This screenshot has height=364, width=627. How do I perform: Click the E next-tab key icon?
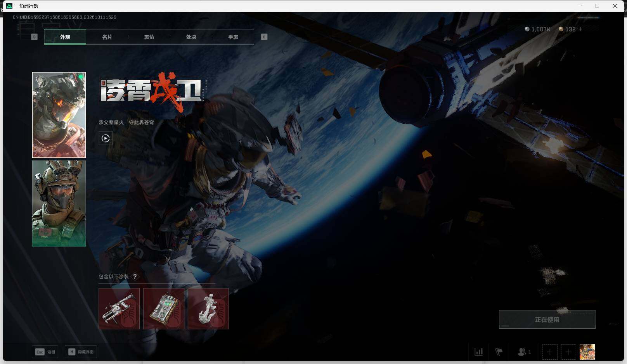pos(264,37)
